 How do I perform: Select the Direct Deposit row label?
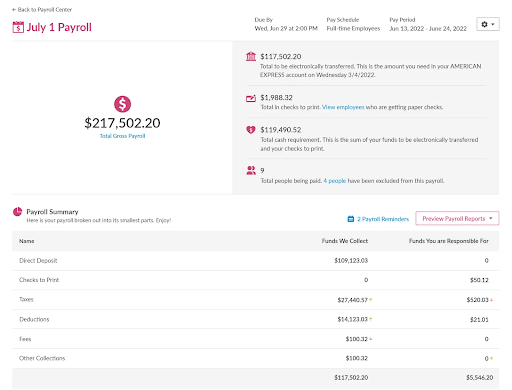(x=38, y=261)
